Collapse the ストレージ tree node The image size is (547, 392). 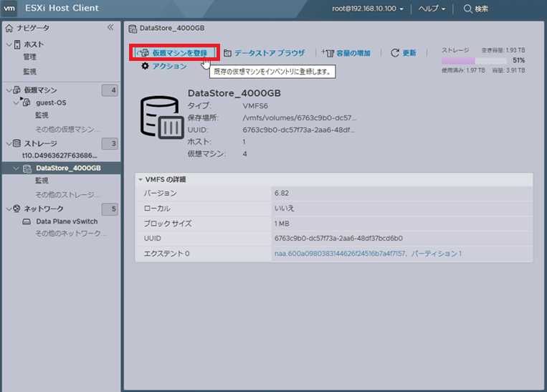point(9,143)
